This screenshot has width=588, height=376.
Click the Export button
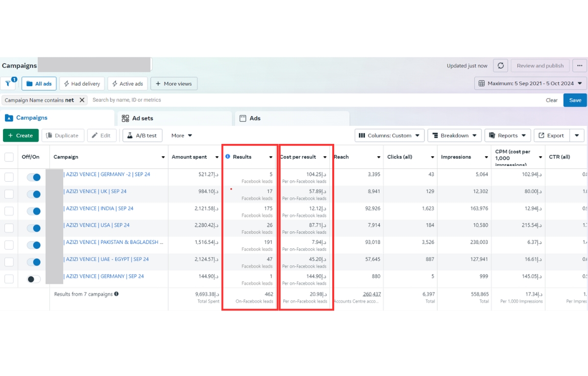[551, 136]
